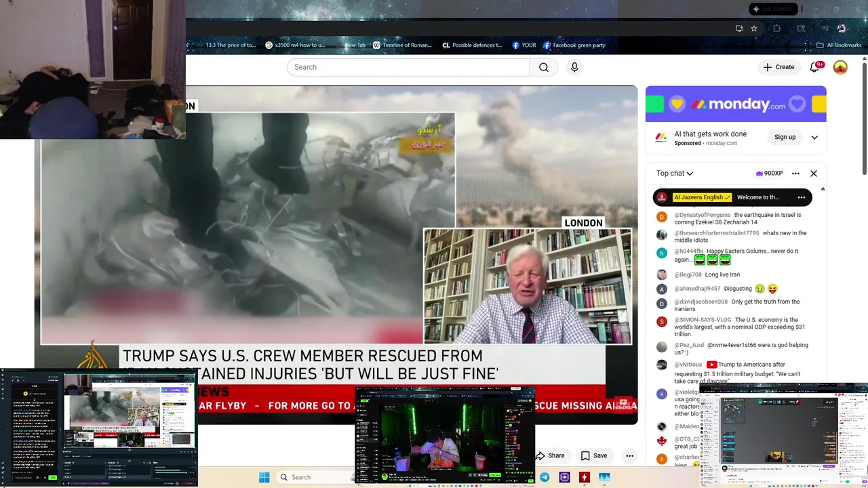This screenshot has width=868, height=488.
Task: Click the Ask Gemini button
Action: pyautogui.click(x=773, y=9)
